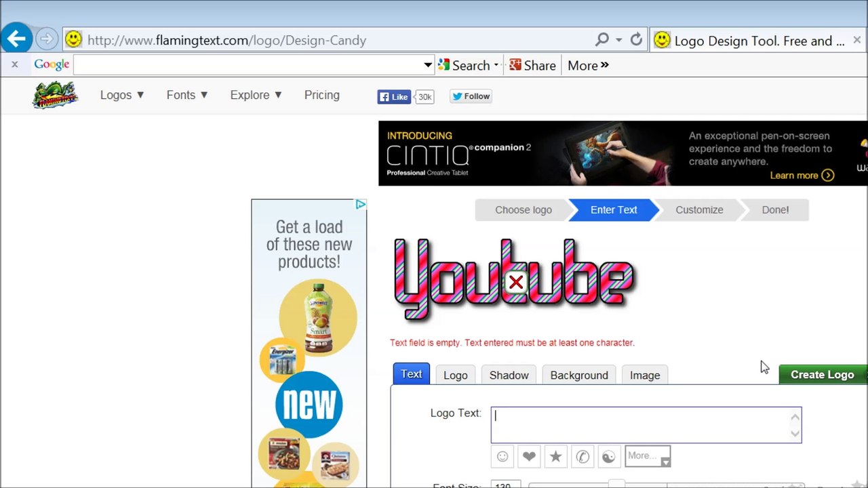
Task: Insert the telephone symbol into logo text
Action: (x=583, y=456)
